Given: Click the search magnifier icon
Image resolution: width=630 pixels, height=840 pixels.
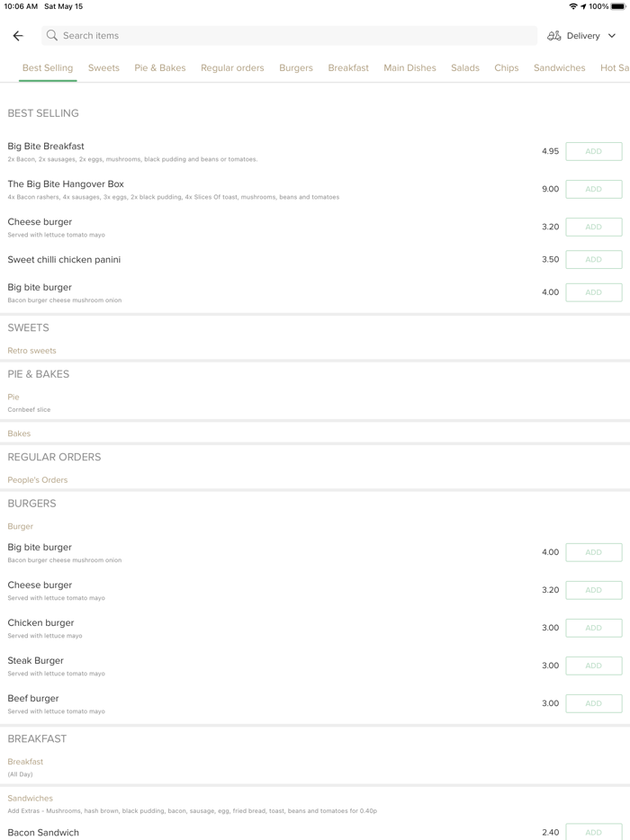Looking at the screenshot, I should pos(52,36).
